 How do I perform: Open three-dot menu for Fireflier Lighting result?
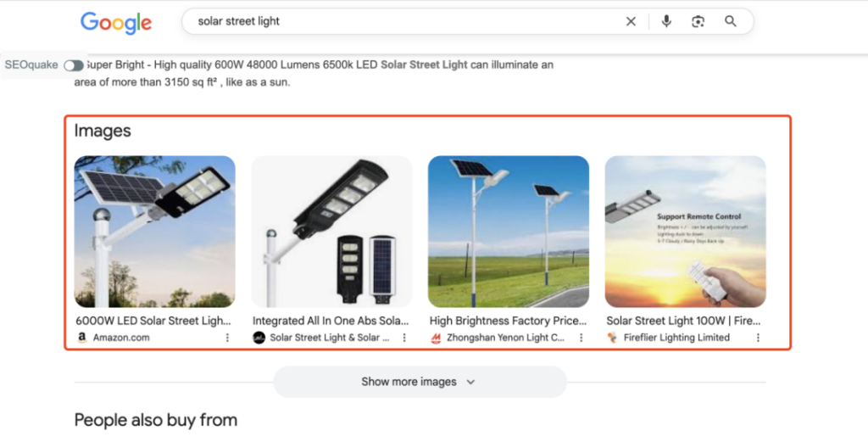point(758,338)
